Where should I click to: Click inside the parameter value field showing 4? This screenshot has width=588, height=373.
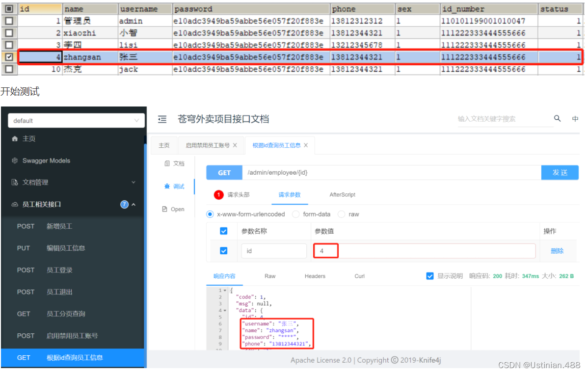point(325,250)
